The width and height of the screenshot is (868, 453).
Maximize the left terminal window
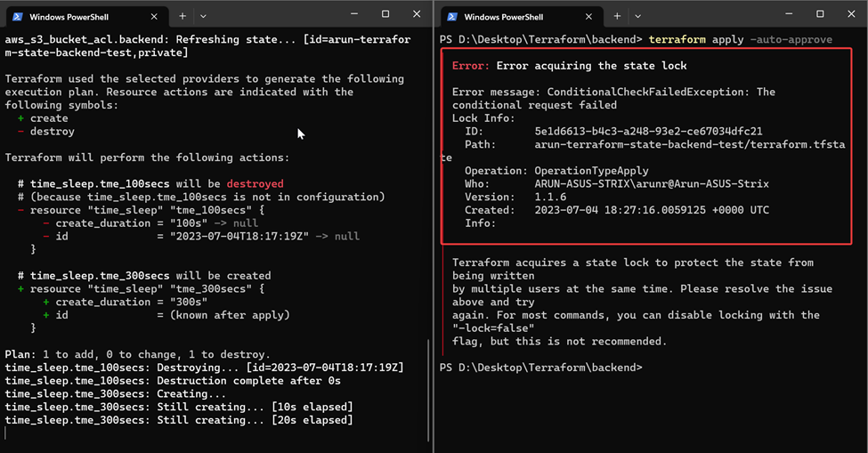[385, 14]
